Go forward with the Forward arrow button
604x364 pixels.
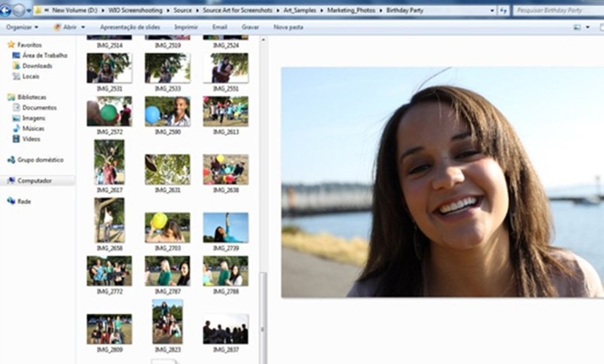(x=19, y=10)
